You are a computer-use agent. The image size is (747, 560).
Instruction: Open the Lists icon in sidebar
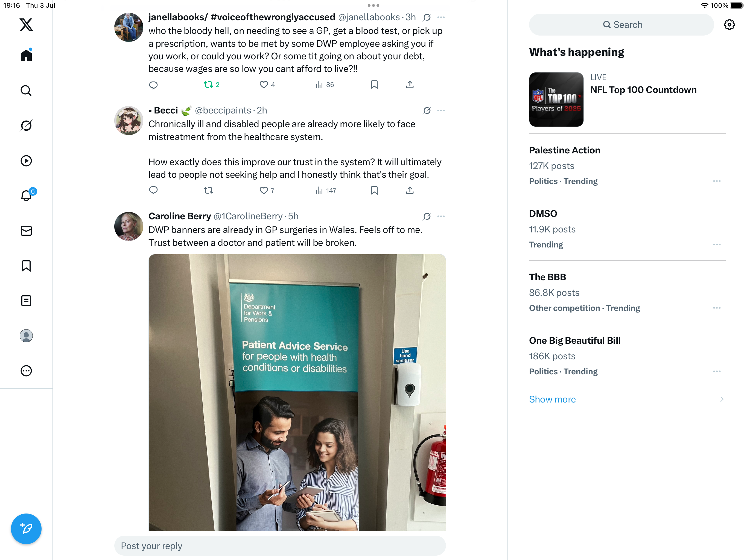[x=26, y=301]
